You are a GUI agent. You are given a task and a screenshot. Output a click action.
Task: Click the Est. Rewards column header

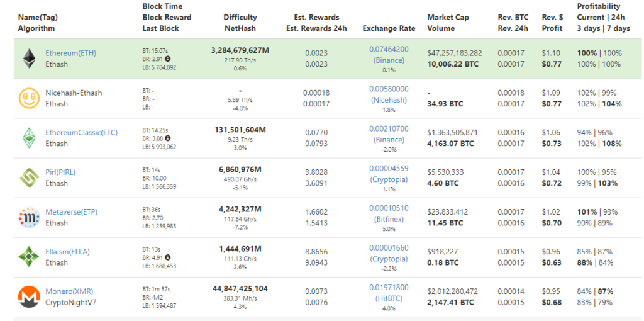316,23
